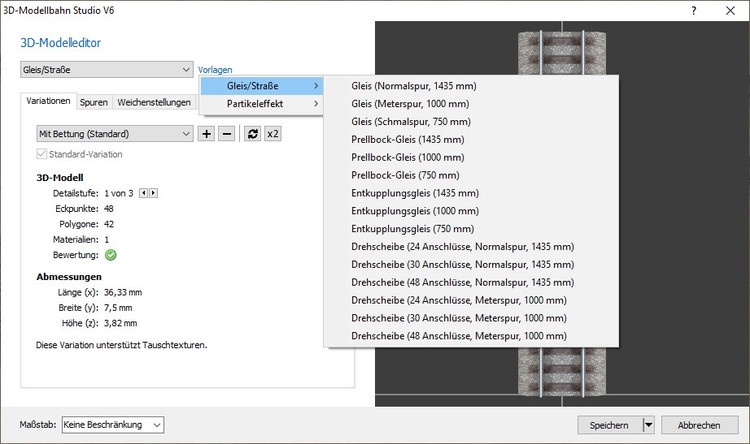Pick Entkupplungsgleis (1435 mm)

(x=471, y=193)
